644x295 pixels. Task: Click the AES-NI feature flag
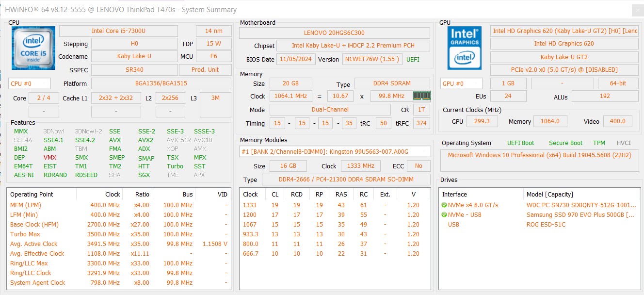24,175
